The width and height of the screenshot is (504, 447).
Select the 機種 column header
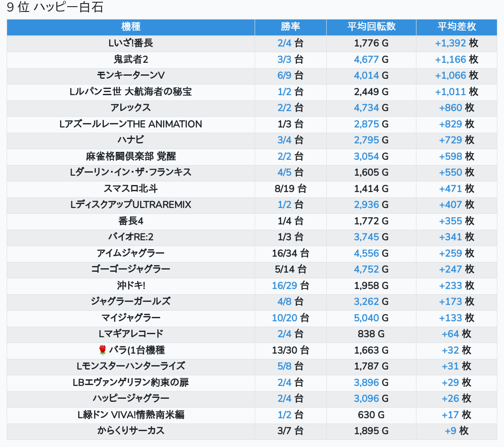pyautogui.click(x=131, y=27)
